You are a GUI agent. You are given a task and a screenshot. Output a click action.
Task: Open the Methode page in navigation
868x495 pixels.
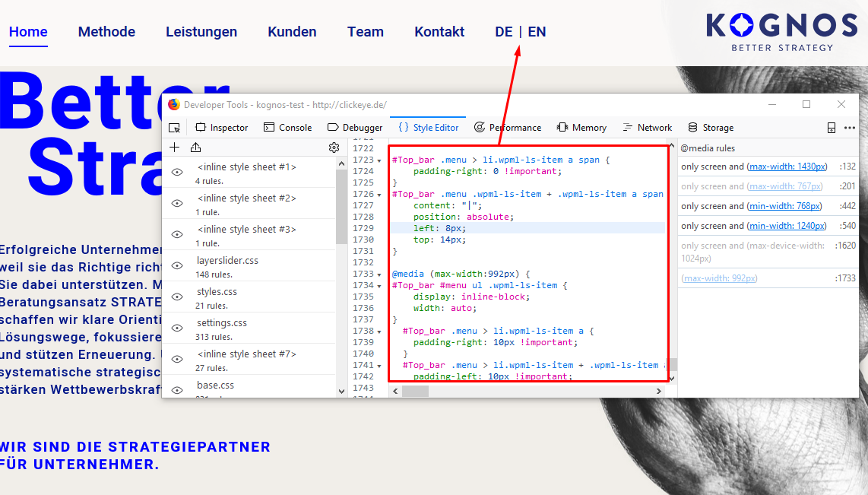coord(106,32)
